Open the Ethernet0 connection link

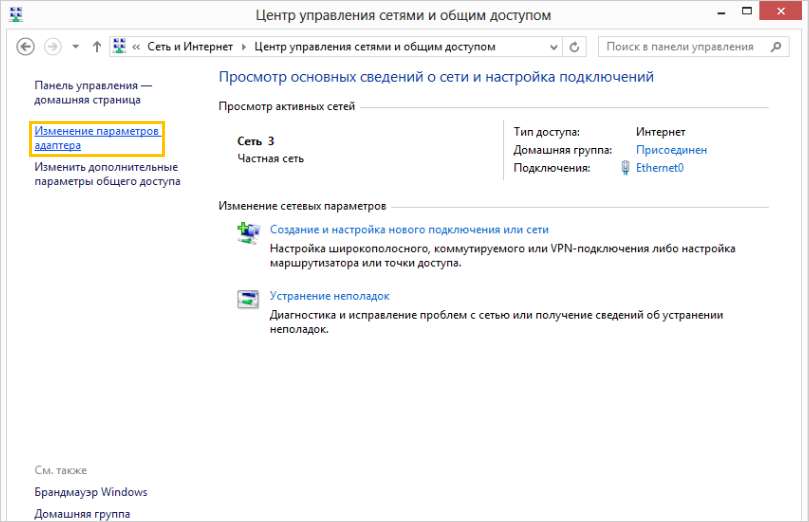pos(659,168)
